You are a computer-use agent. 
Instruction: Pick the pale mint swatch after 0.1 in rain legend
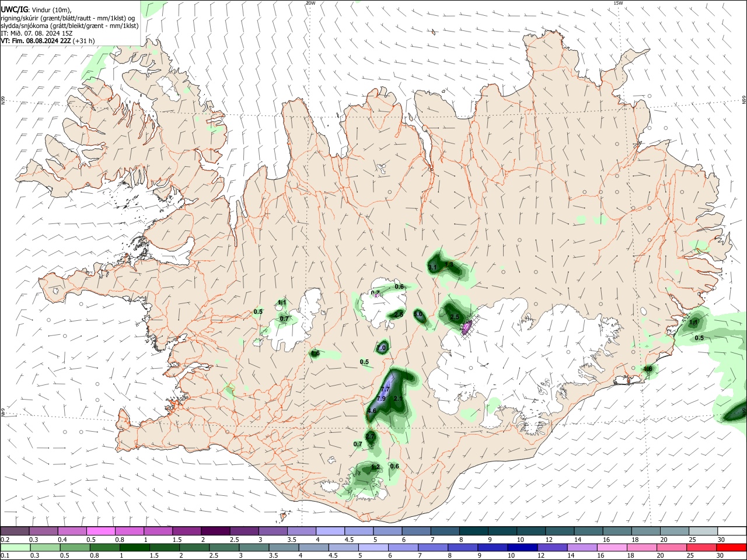click(x=16, y=547)
